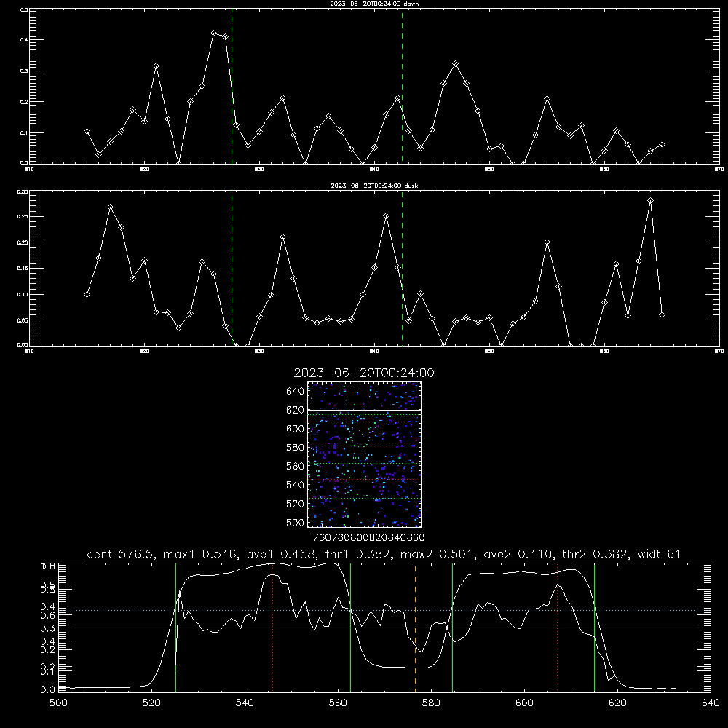The width and height of the screenshot is (728, 728).
Task: Click the dawn plot title text
Action: [x=375, y=4]
